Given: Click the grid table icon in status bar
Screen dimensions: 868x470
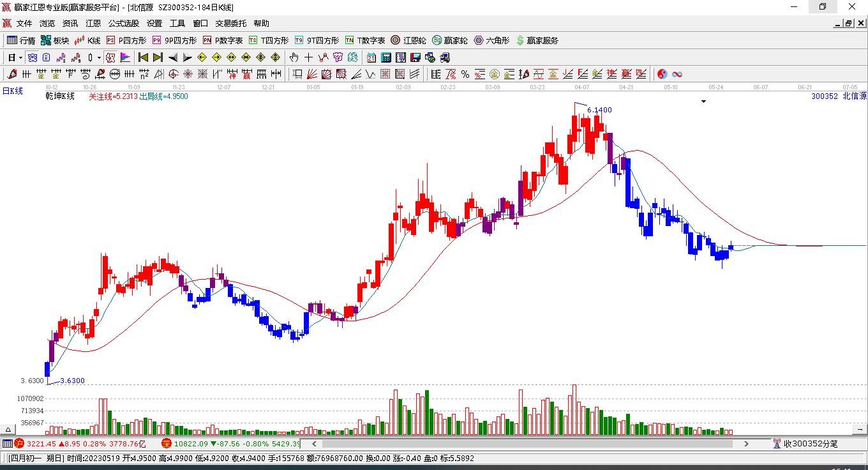Looking at the screenshot, I should [7, 444].
